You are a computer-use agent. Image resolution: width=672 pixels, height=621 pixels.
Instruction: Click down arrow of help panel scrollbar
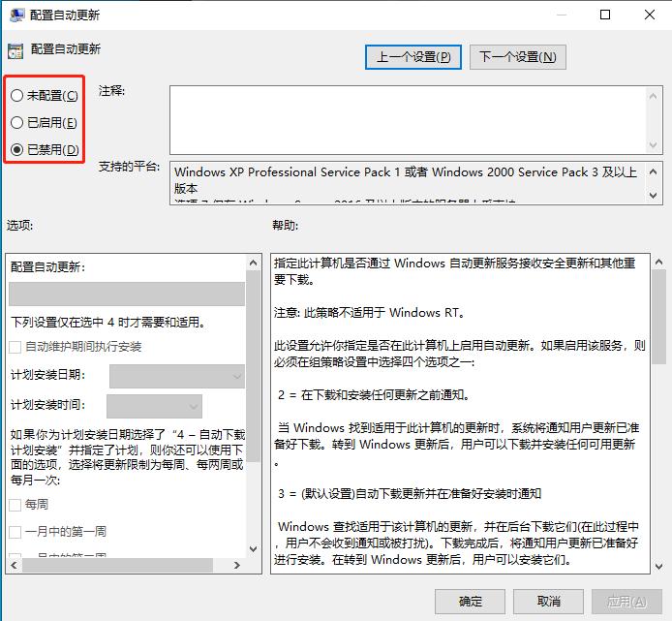[x=658, y=566]
